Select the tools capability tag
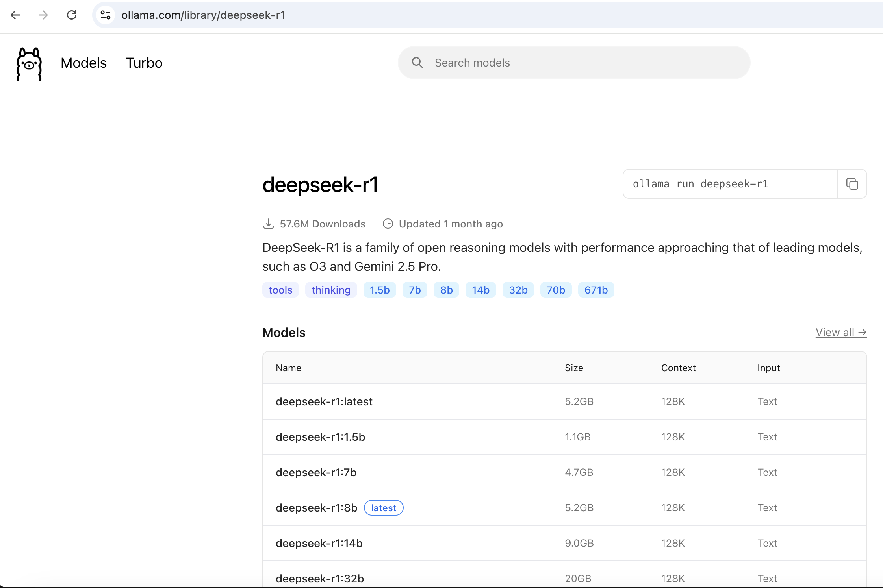883x588 pixels. (x=280, y=290)
